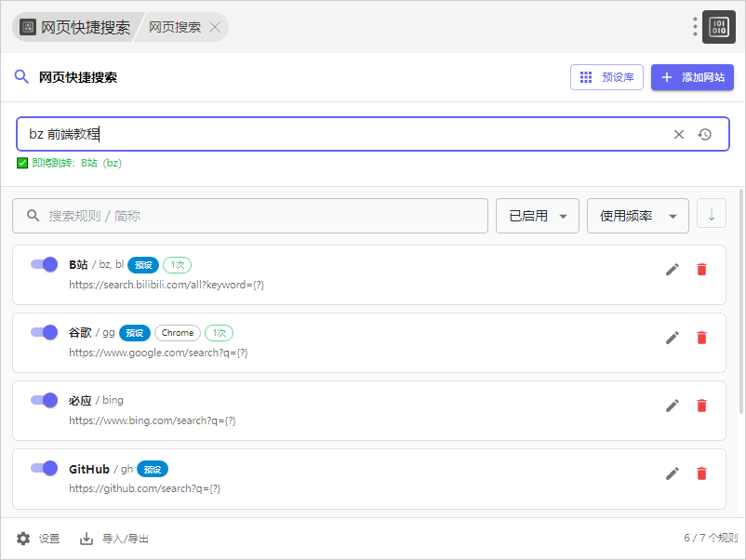Open the plugin icon at top right
Viewport: 746px width, 560px height.
click(x=719, y=27)
